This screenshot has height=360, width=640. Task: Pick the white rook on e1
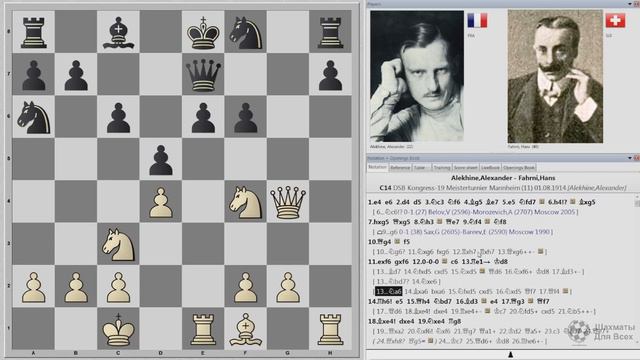[x=203, y=329]
